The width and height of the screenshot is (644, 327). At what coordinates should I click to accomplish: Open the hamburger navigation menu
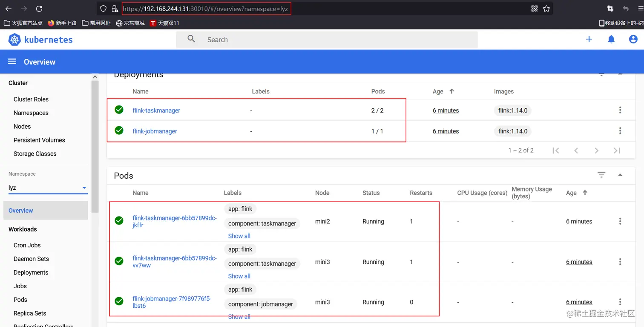12,62
